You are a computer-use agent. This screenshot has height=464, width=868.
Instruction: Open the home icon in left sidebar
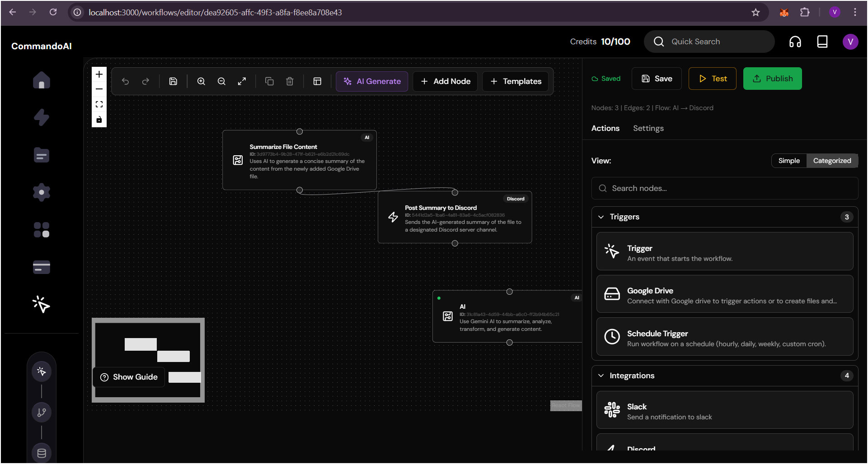[41, 80]
